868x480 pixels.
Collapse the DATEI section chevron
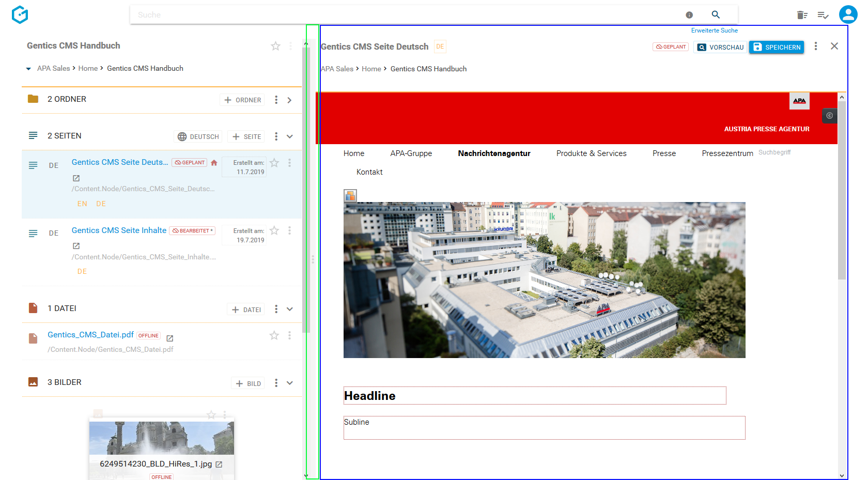click(x=290, y=309)
